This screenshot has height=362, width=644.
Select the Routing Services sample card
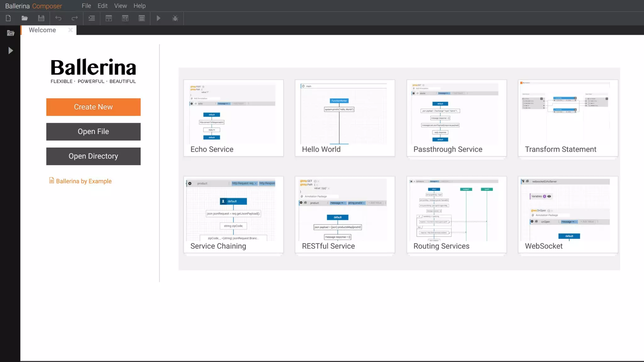coord(456,214)
